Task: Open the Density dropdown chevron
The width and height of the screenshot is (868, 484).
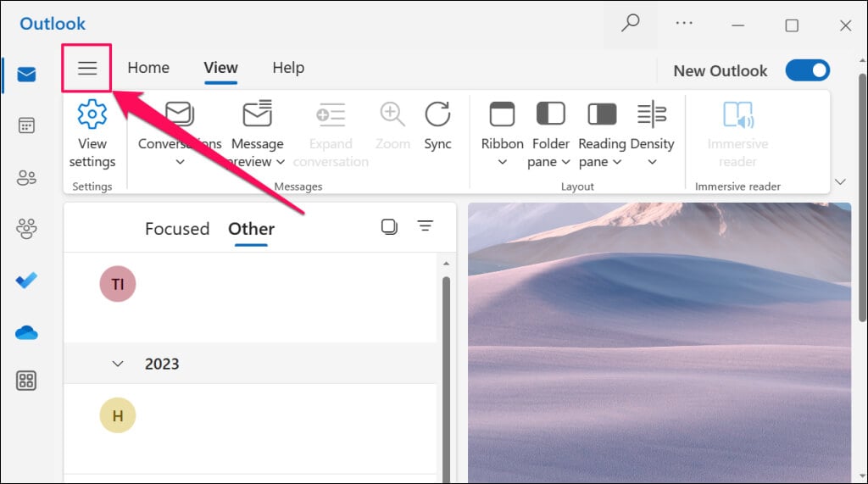Action: click(652, 162)
